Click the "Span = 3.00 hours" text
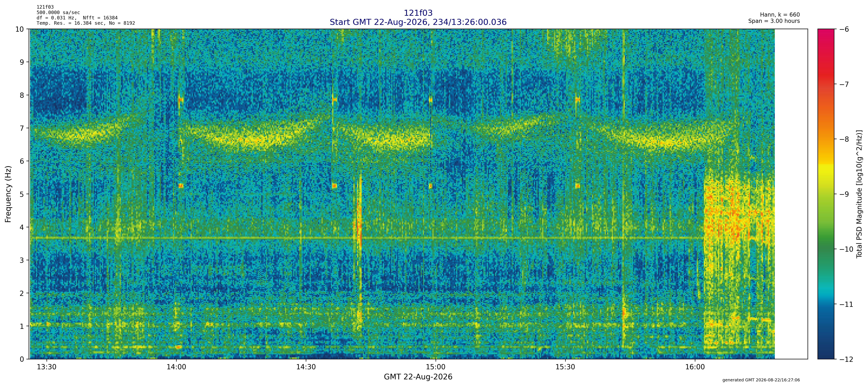Screen dimensions: 868x387 pyautogui.click(x=774, y=21)
